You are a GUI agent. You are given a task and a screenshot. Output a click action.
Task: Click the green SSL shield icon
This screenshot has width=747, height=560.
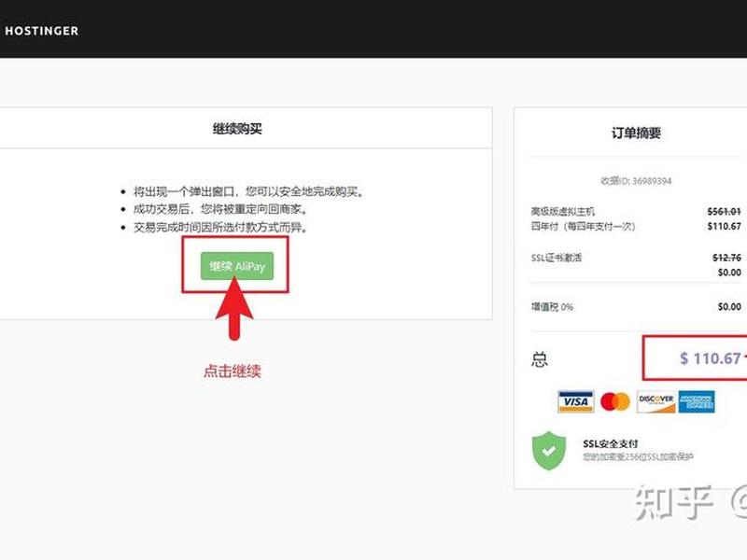tap(549, 450)
